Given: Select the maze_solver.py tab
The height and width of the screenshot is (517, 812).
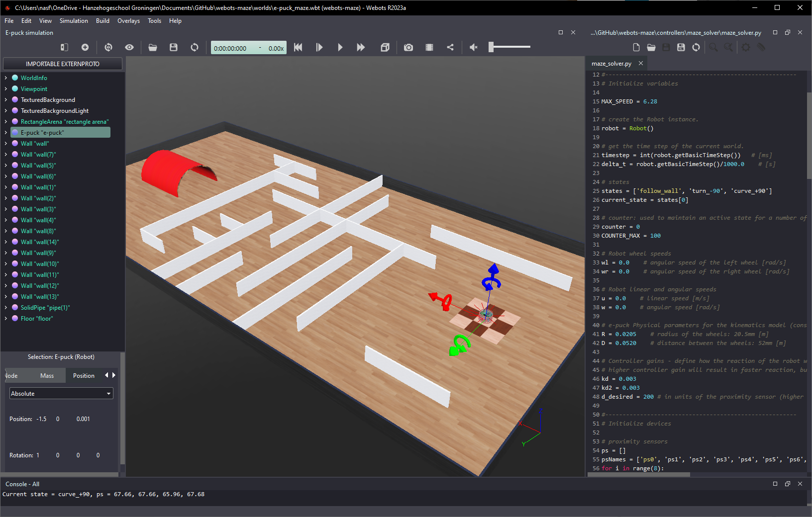Looking at the screenshot, I should pos(611,64).
